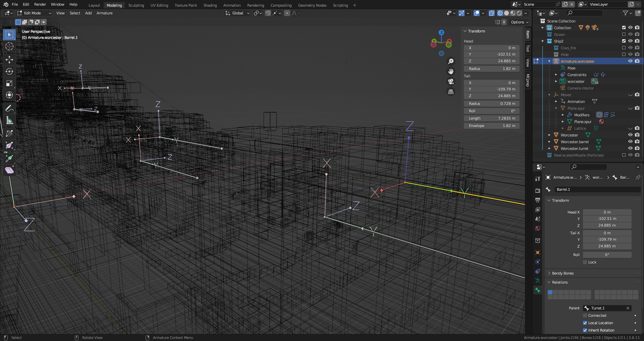This screenshot has height=341, width=644.
Task: Hide Armature.worcester with its eye icon
Action: (630, 61)
